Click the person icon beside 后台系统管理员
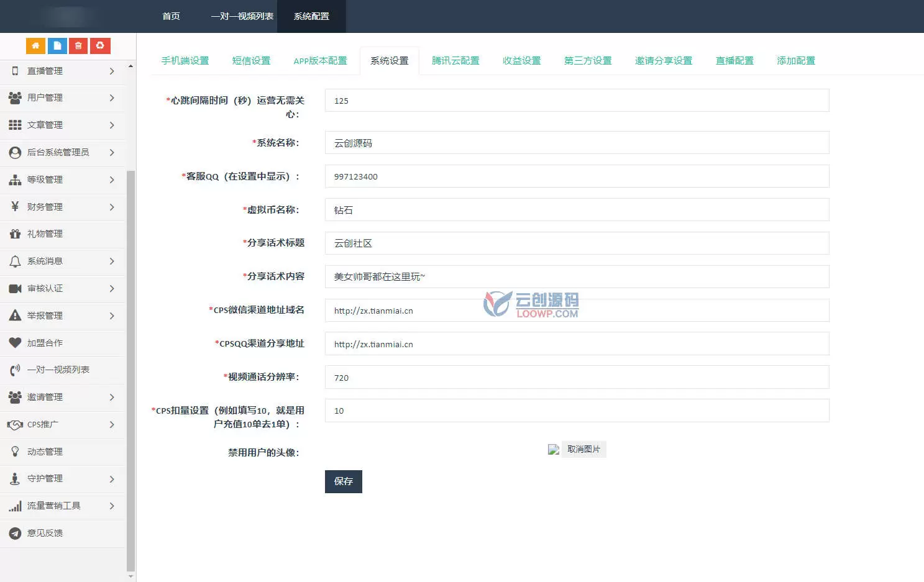 pyautogui.click(x=15, y=152)
